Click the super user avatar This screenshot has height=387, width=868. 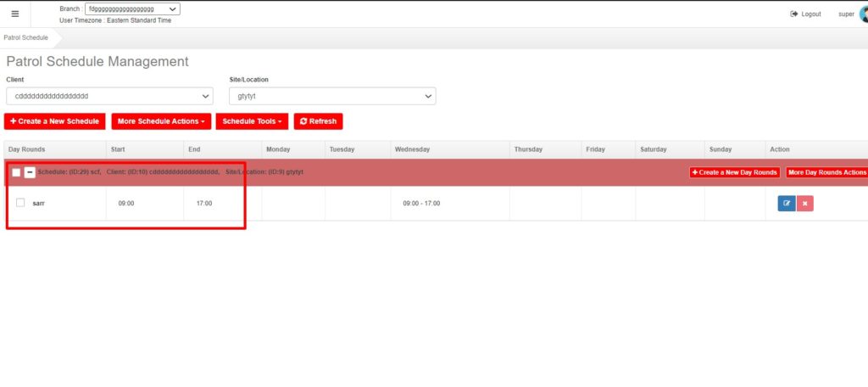click(x=862, y=14)
